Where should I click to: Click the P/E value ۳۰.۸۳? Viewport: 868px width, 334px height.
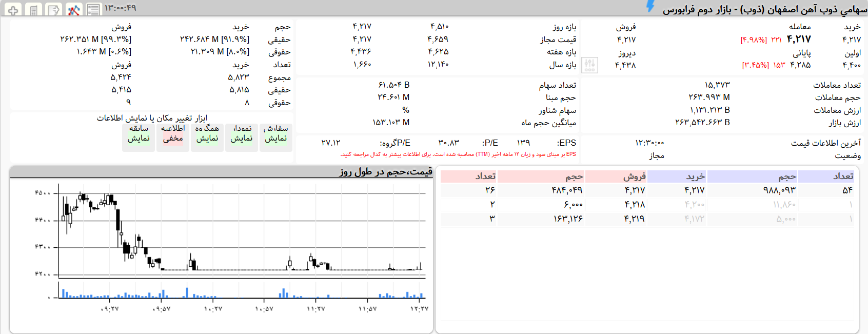pos(448,143)
